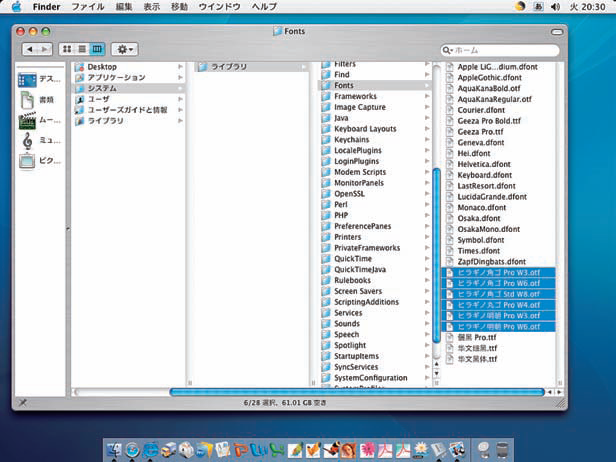Open the input method あ menu icon
Image resolution: width=616 pixels, height=462 pixels.
[538, 7]
